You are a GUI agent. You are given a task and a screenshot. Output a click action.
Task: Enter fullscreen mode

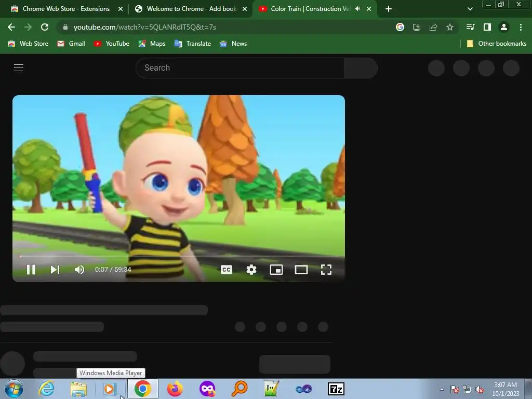[x=326, y=270]
